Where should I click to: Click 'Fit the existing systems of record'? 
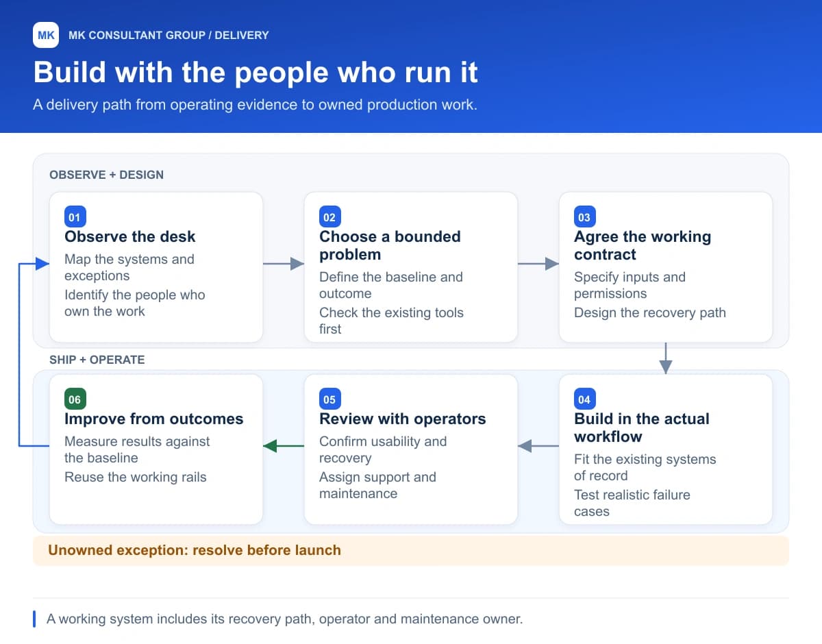pyautogui.click(x=645, y=467)
